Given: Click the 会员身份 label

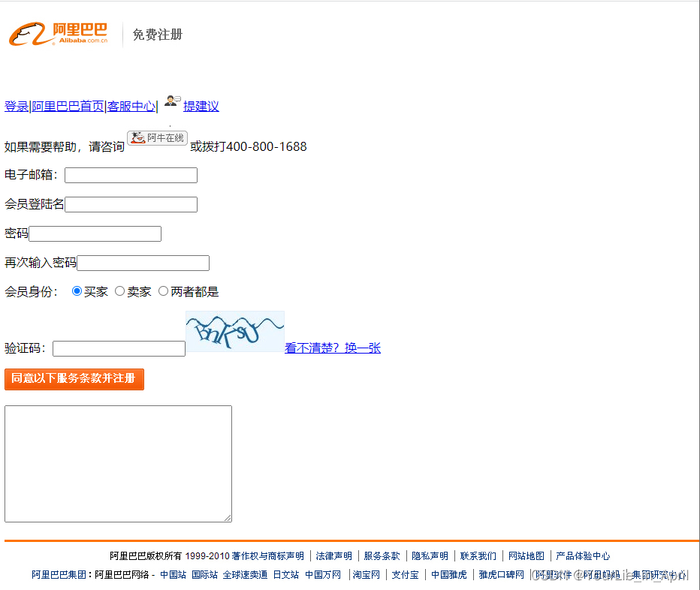Looking at the screenshot, I should pos(32,292).
